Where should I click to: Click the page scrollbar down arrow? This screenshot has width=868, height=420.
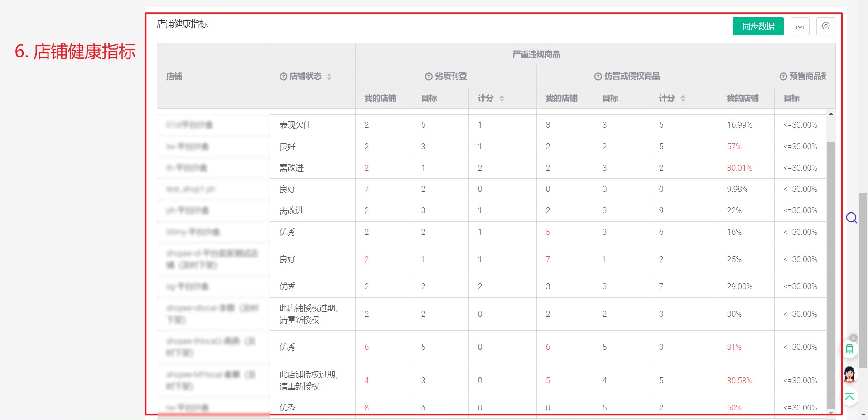863,415
